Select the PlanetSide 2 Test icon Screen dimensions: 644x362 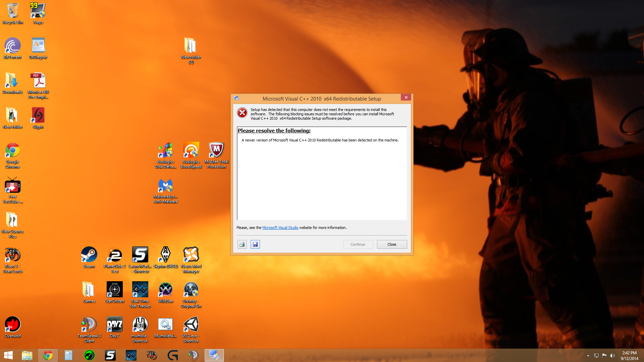point(115,260)
